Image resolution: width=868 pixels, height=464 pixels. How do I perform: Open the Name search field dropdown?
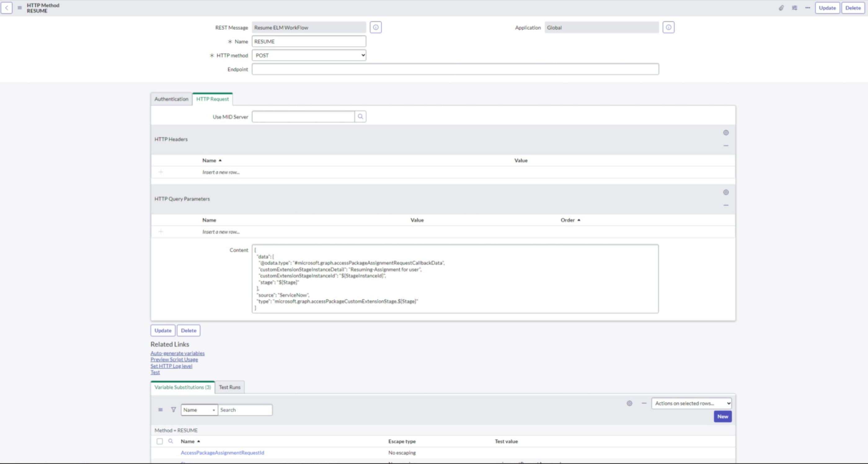[199, 410]
